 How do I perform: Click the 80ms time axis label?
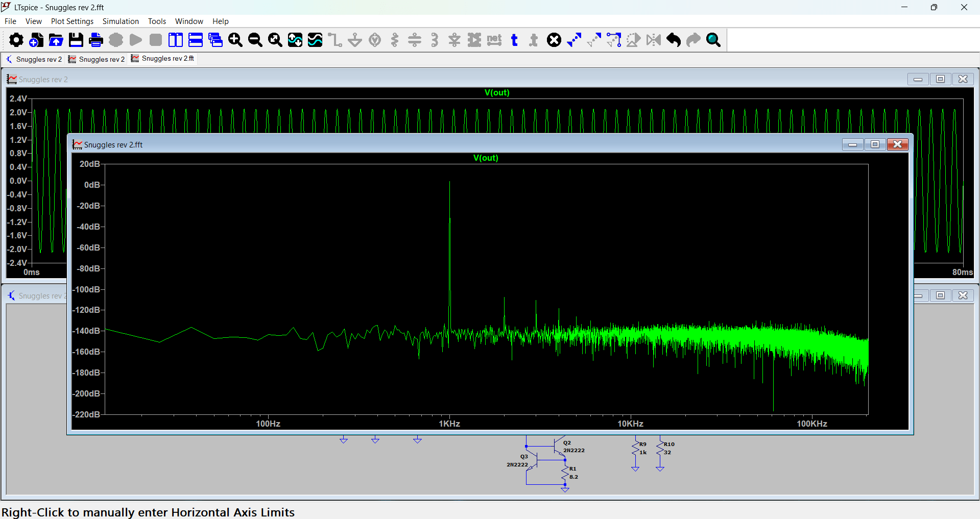(x=963, y=273)
